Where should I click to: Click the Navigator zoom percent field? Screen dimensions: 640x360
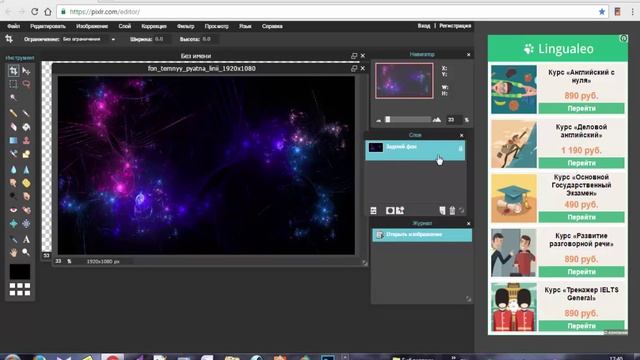[x=453, y=120]
